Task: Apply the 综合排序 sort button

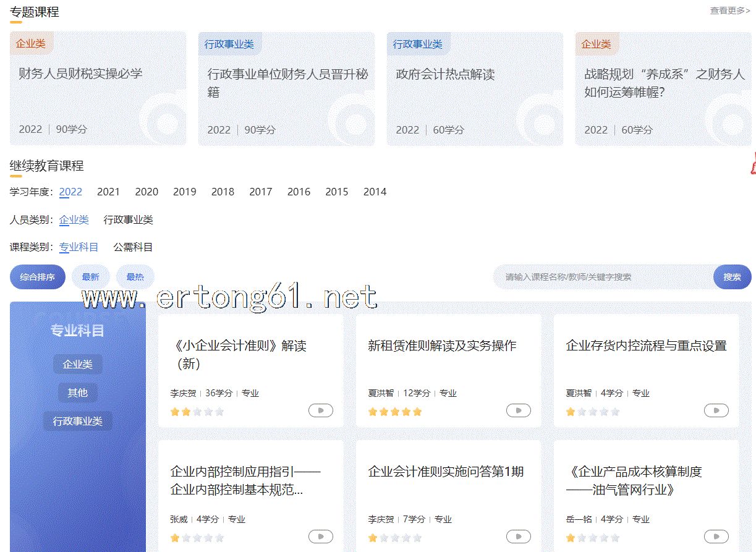Action: [37, 277]
